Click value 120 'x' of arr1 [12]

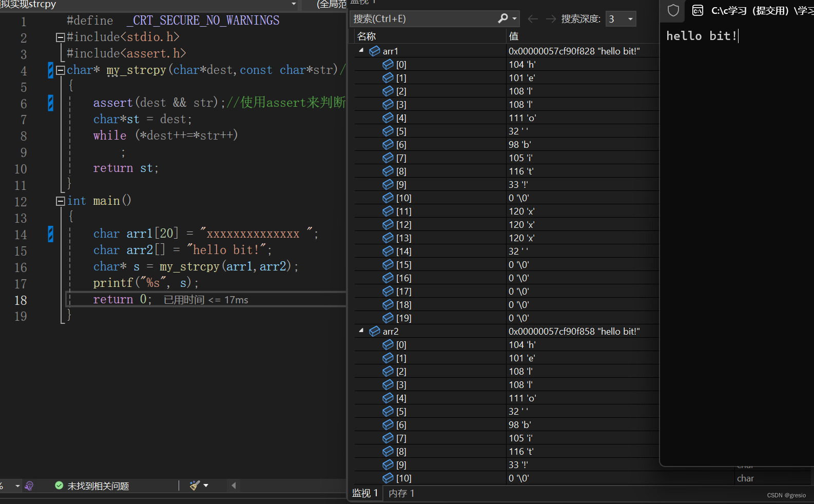click(521, 225)
